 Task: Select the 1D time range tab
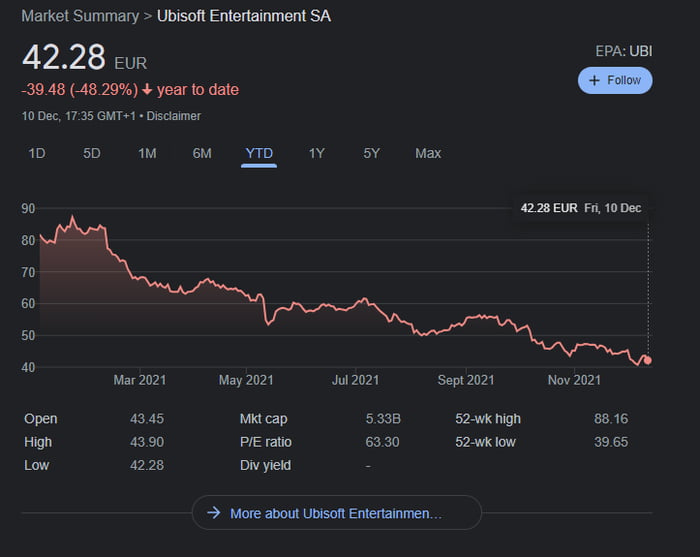(37, 153)
